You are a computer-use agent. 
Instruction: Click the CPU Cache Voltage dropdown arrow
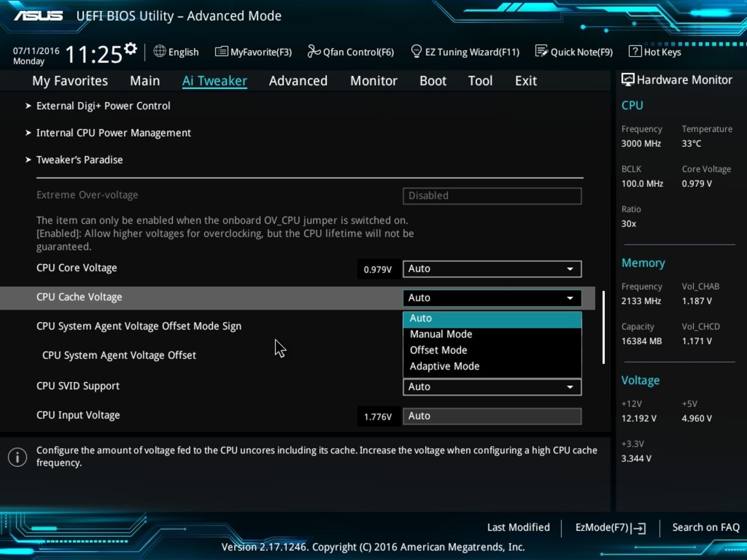pyautogui.click(x=570, y=298)
